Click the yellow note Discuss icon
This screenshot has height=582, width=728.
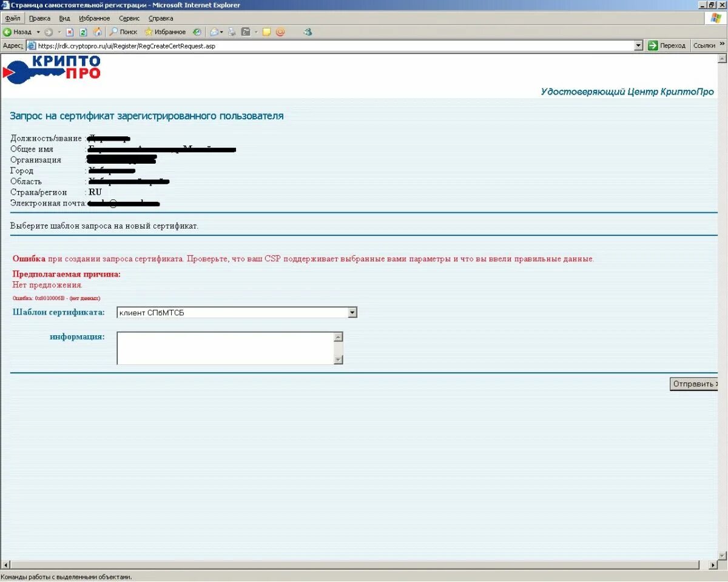(x=266, y=32)
